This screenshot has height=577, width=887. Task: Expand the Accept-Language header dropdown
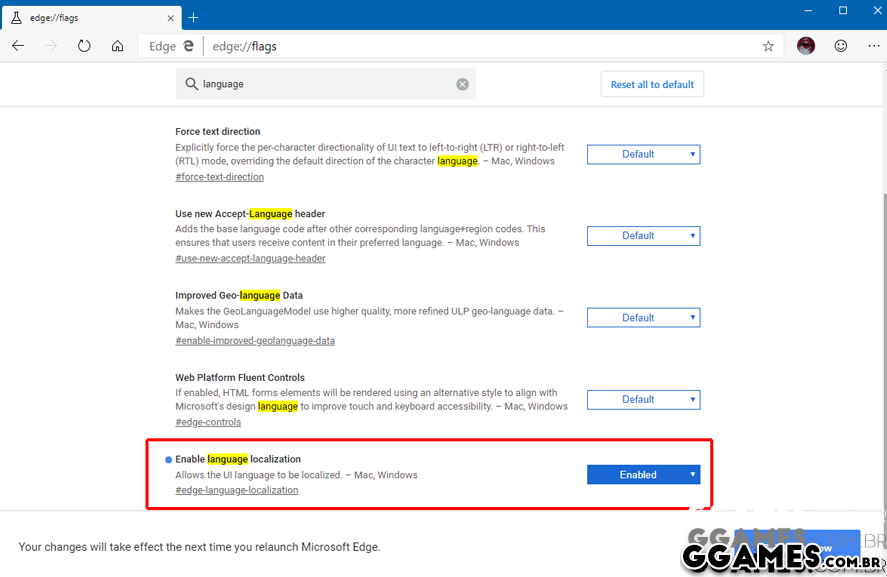(x=643, y=236)
